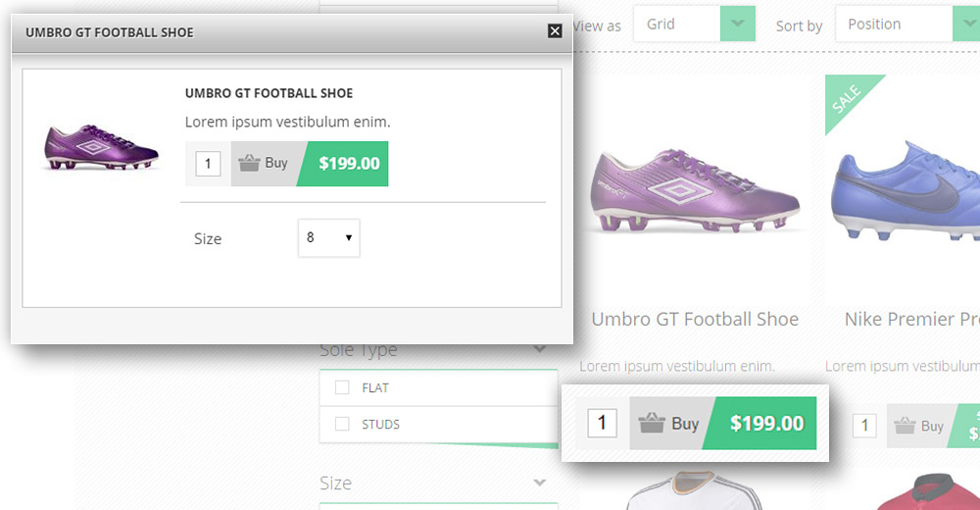Click quantity field in the popup
Image resolution: width=980 pixels, height=510 pixels.
[208, 163]
